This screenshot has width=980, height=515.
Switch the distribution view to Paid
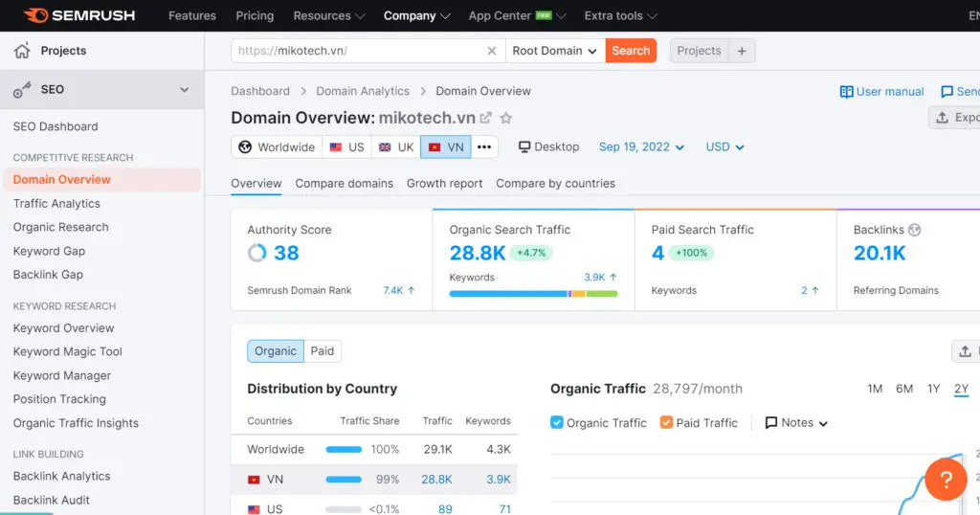click(323, 351)
